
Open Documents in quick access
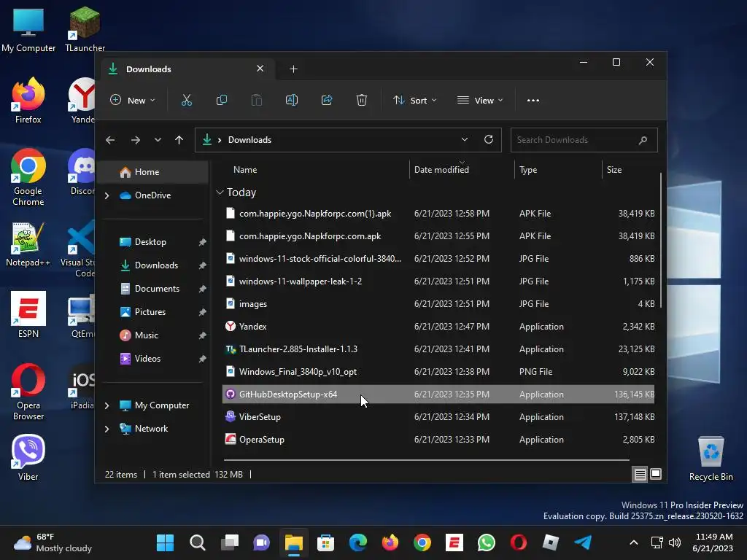[x=158, y=289]
